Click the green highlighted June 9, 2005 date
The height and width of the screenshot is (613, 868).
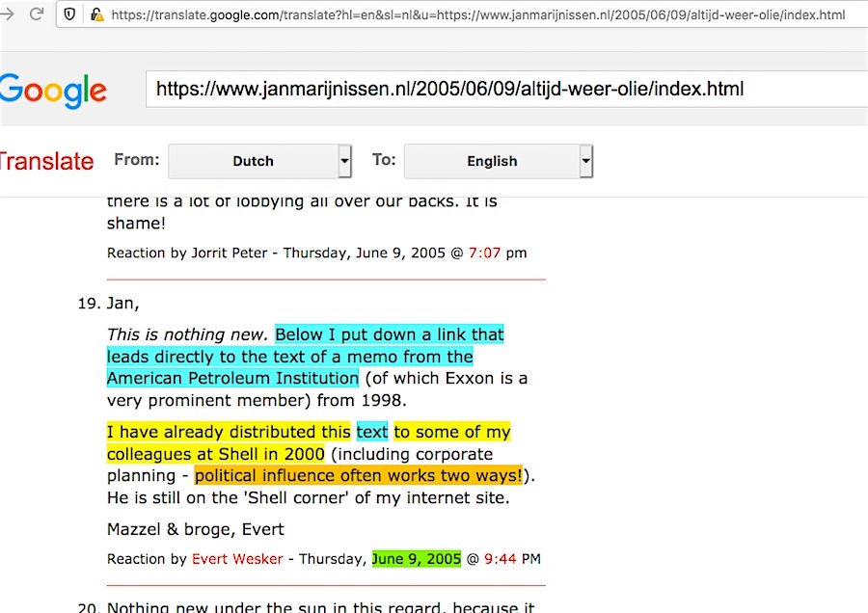417,559
